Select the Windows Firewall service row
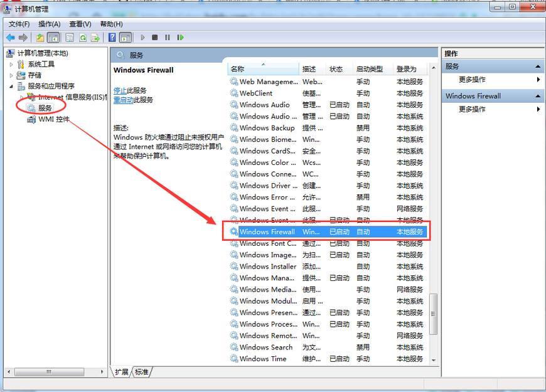The width and height of the screenshot is (546, 392). [328, 232]
